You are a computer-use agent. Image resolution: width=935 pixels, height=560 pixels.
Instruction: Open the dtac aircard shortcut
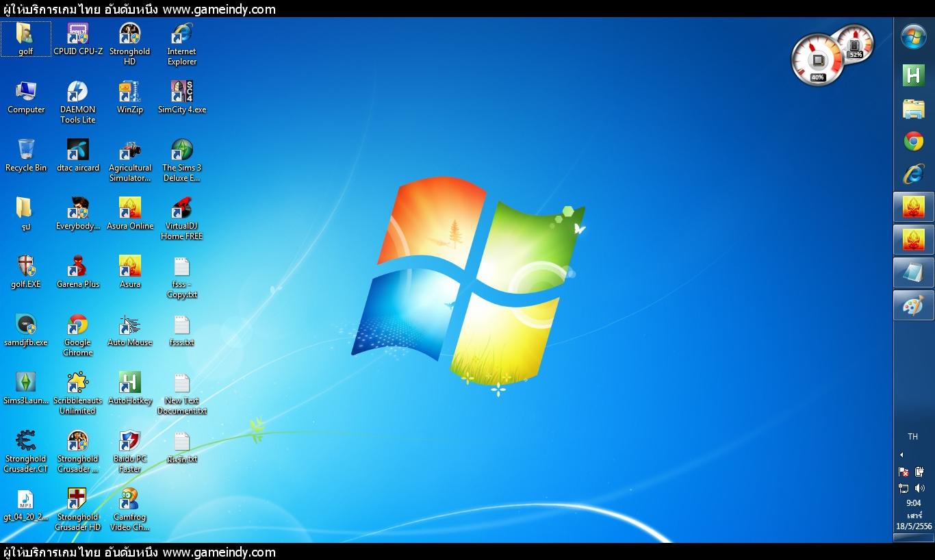click(78, 155)
